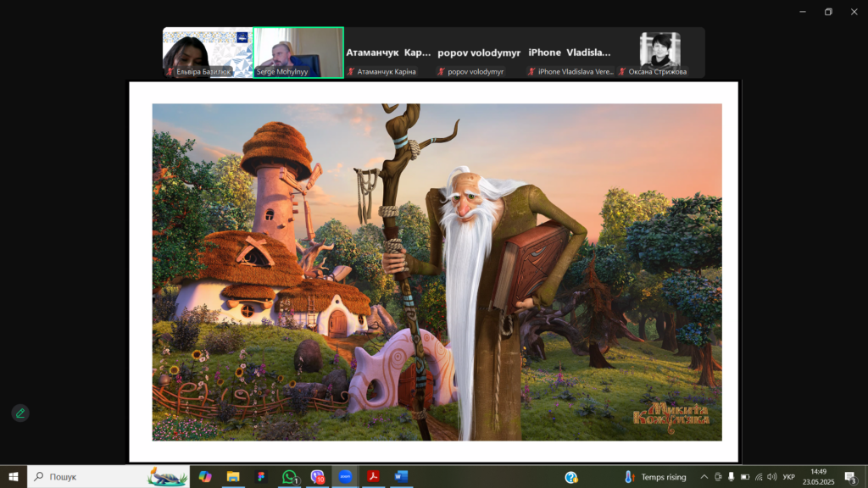Screen dimensions: 868x488
Task: Click muted mic icon beside popov volodymyr
Action: click(x=441, y=71)
